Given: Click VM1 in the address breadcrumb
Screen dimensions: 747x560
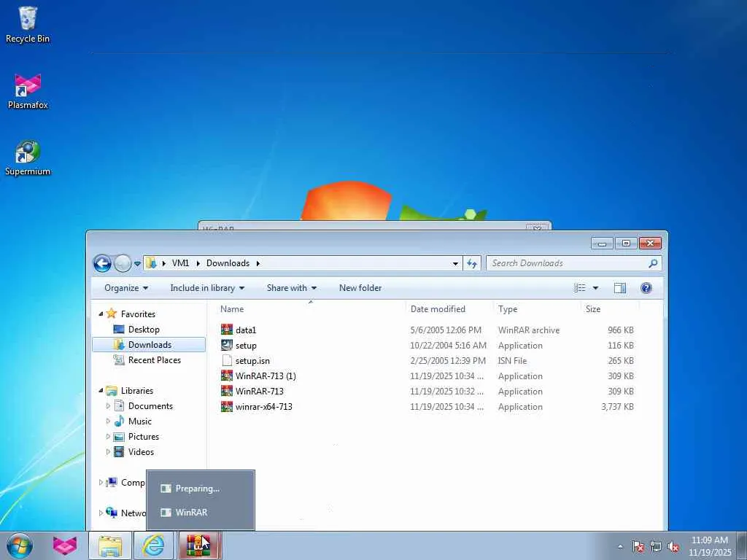Looking at the screenshot, I should [x=181, y=263].
